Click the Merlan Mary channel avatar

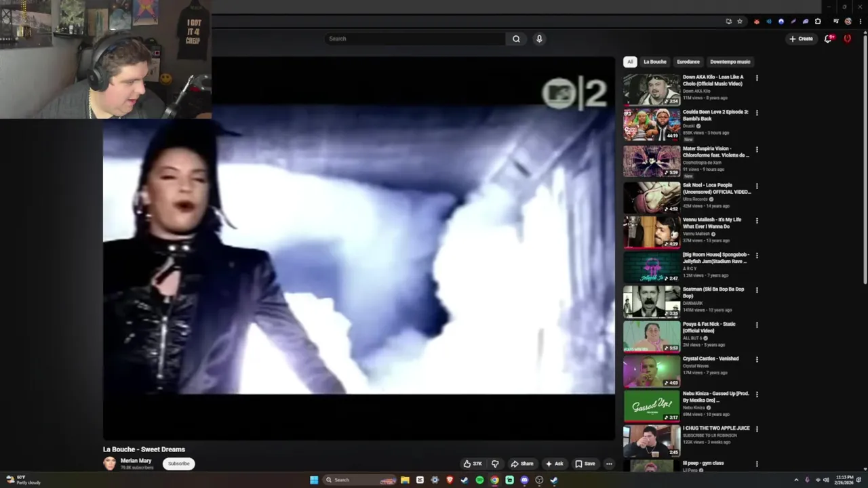[x=110, y=464]
